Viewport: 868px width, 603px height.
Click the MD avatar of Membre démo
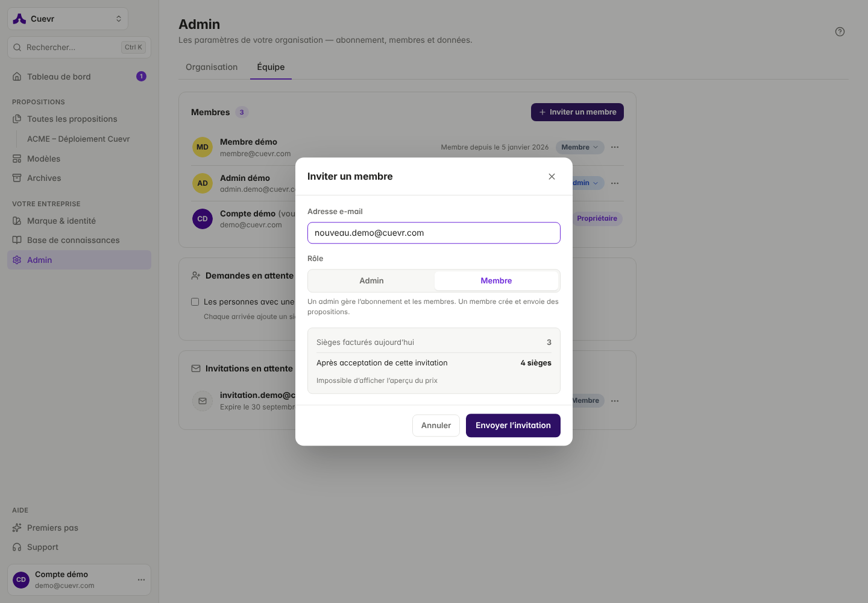tap(203, 147)
